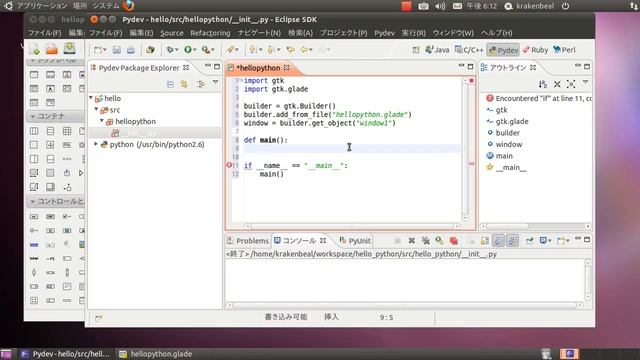Image resolution: width=640 pixels, height=360 pixels.
Task: Click the power icon in top panel
Action: [x=565, y=6]
